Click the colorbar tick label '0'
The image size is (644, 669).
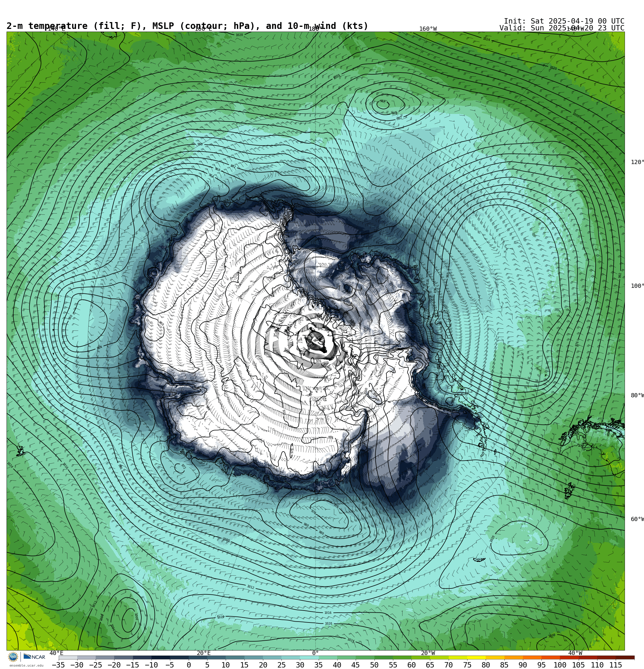tap(188, 665)
